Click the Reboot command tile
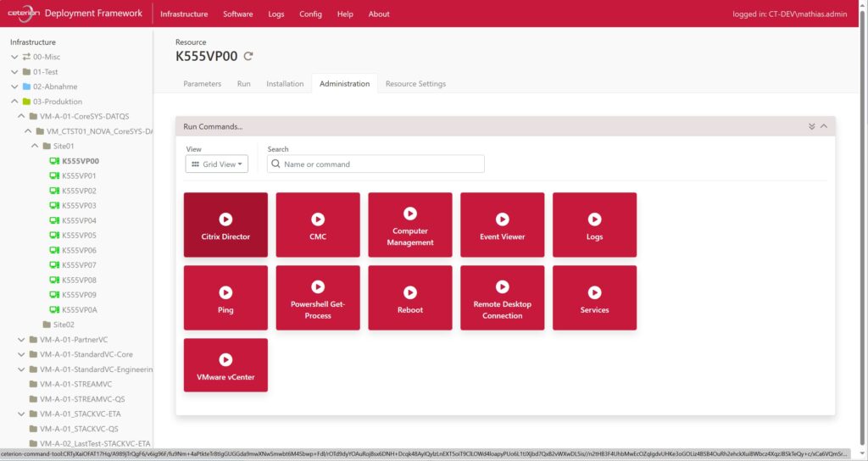 tap(410, 297)
